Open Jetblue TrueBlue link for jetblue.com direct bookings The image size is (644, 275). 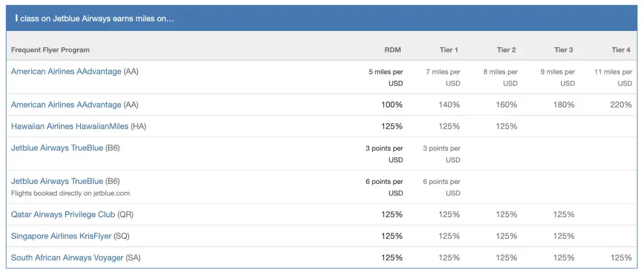click(x=57, y=181)
